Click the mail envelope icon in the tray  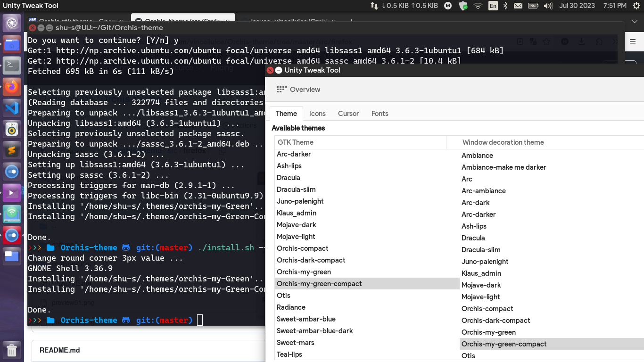(518, 6)
